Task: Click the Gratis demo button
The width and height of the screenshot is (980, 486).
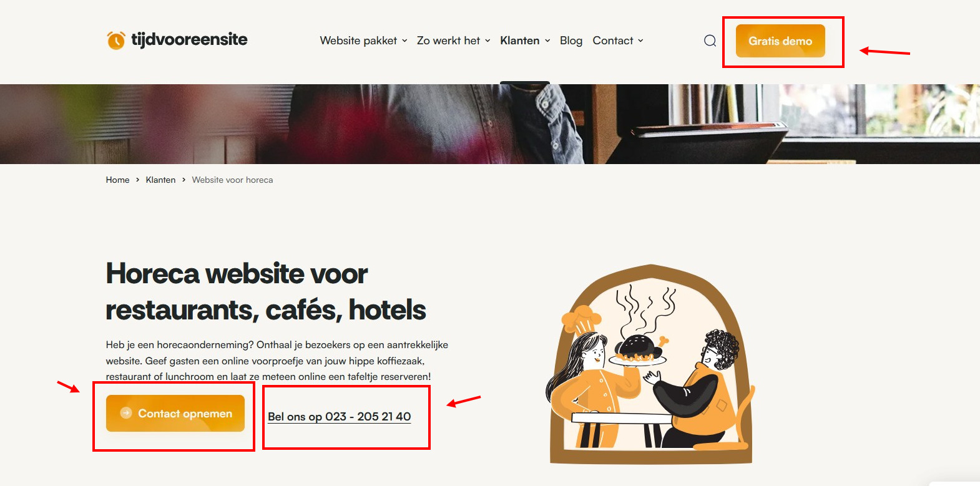Action: pyautogui.click(x=780, y=41)
